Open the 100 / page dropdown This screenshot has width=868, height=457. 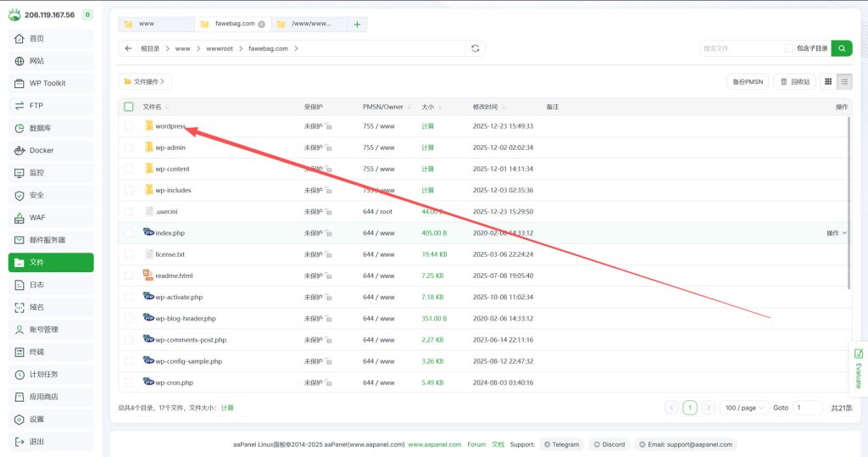pos(744,408)
